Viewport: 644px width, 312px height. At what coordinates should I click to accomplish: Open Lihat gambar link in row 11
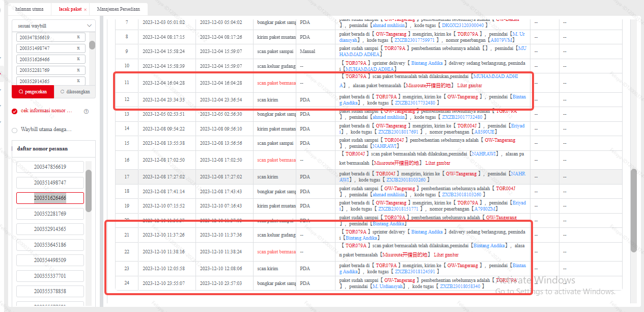469,86
